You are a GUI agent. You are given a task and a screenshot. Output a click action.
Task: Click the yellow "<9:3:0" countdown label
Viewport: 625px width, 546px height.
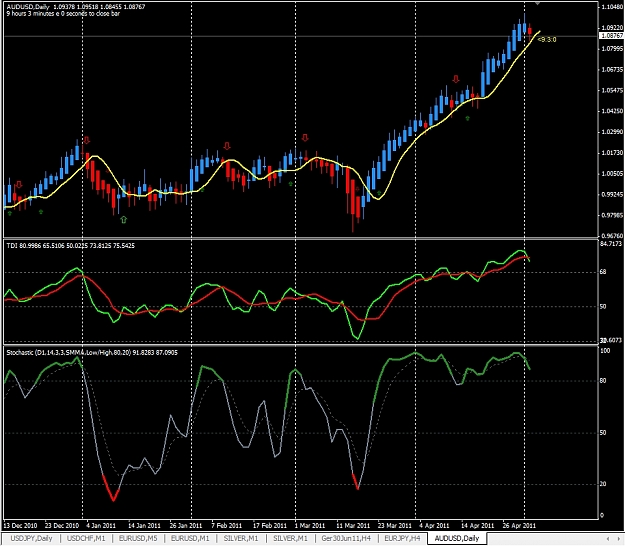coord(546,39)
